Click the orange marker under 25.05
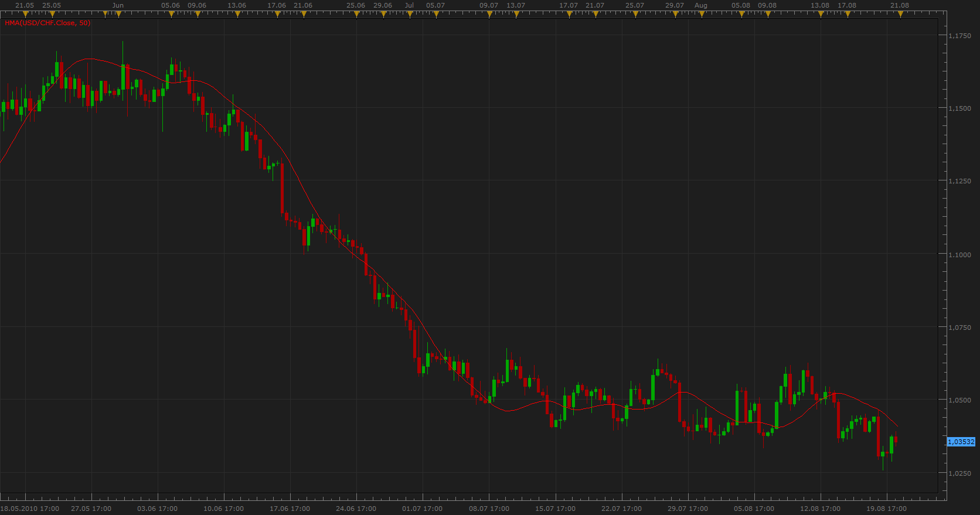 coord(52,14)
